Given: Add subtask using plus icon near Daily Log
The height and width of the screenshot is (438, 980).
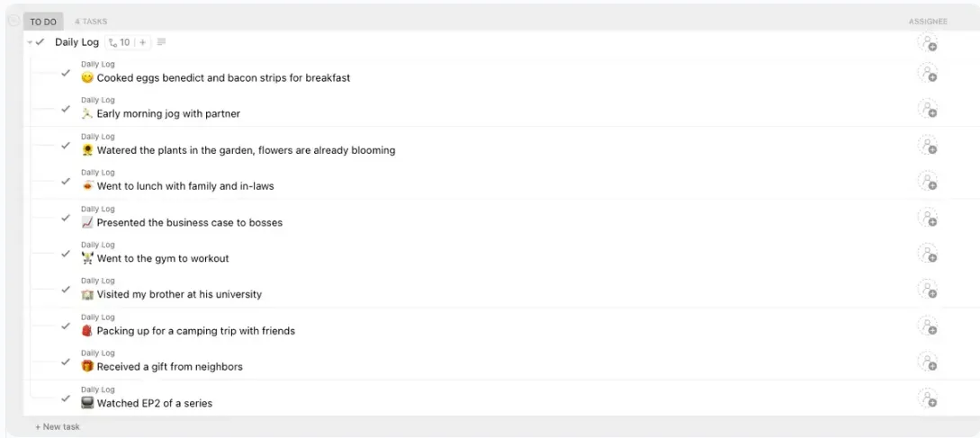Looking at the screenshot, I should click(x=142, y=42).
